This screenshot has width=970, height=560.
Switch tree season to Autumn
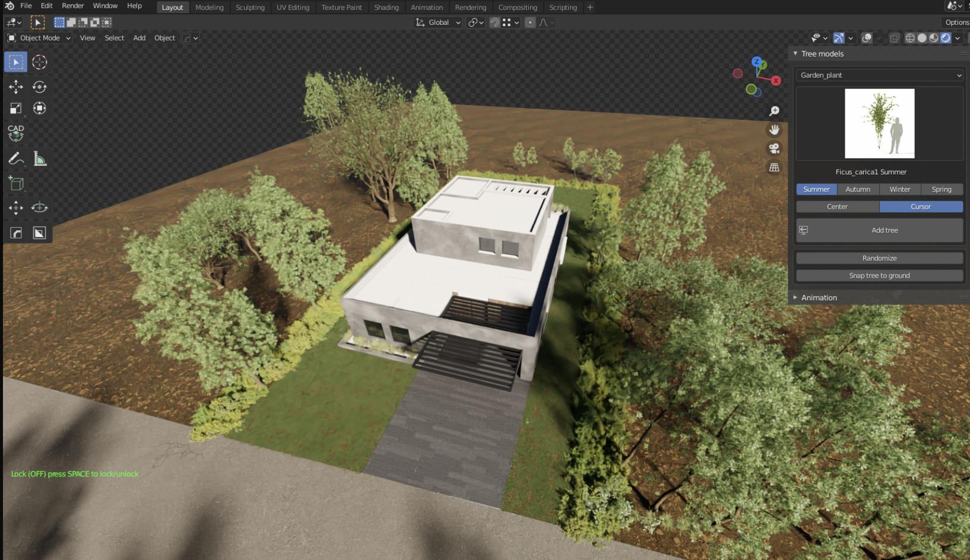858,189
